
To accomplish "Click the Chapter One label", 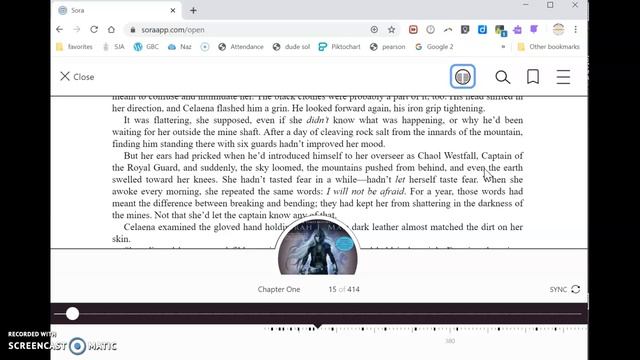I will click(x=279, y=289).
